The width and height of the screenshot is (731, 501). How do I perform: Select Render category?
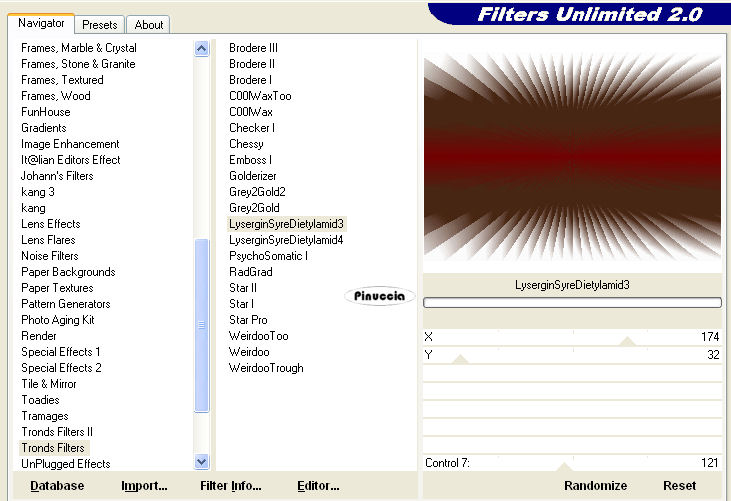coord(39,336)
